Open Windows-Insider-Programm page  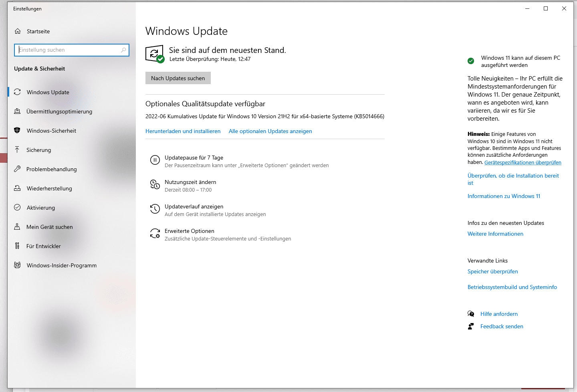[72, 265]
